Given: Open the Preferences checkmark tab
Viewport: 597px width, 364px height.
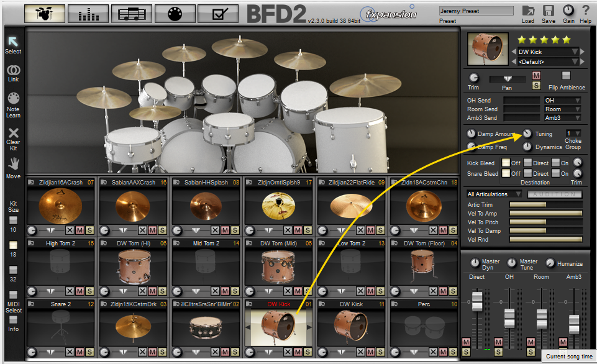Looking at the screenshot, I should pyautogui.click(x=219, y=14).
